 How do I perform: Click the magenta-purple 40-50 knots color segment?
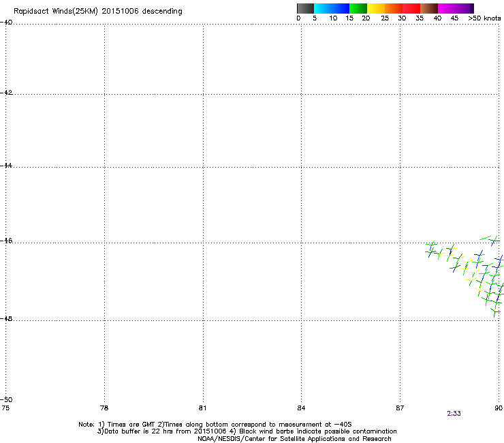click(456, 8)
